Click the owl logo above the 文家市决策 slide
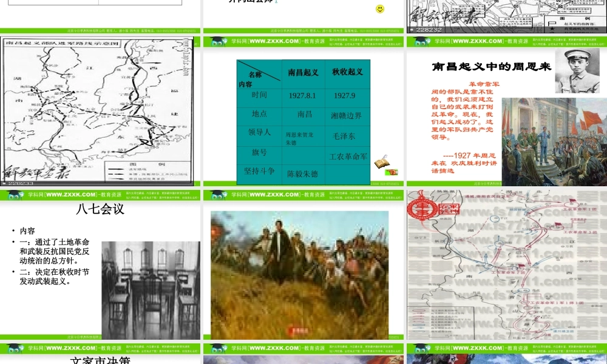607x364 pixels. [x=15, y=348]
